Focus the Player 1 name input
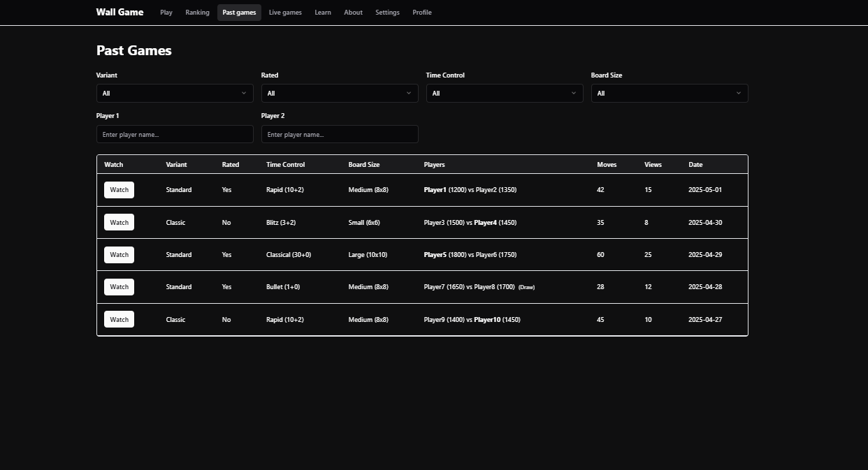This screenshot has width=868, height=470. click(175, 134)
